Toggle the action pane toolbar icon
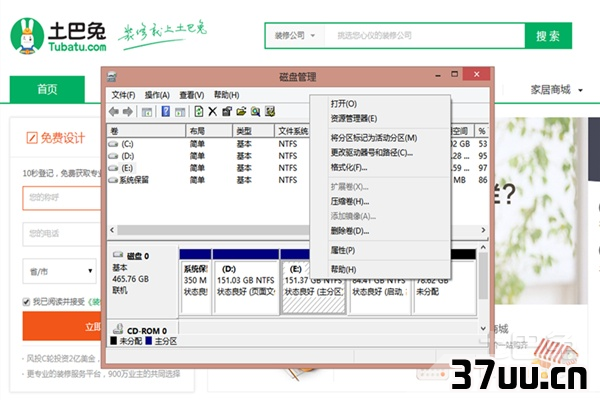 [180, 112]
